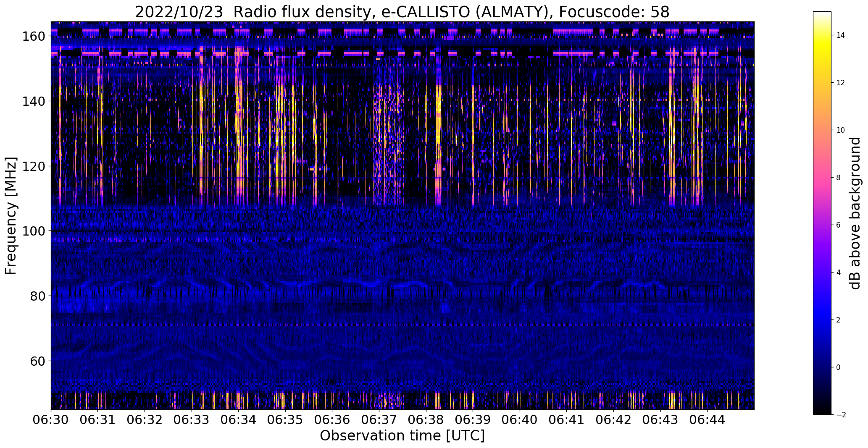This screenshot has width=868, height=448.
Task: Click the 06:31 time tick label
Action: click(98, 420)
